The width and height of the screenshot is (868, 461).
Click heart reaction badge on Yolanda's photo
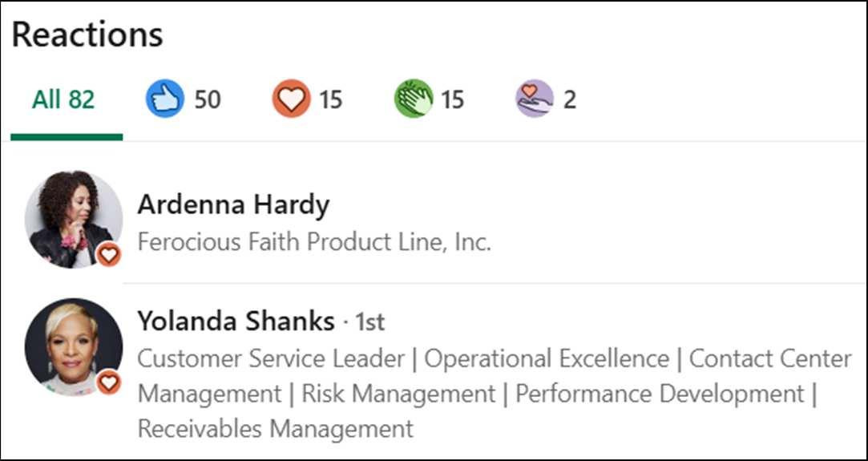point(108,382)
